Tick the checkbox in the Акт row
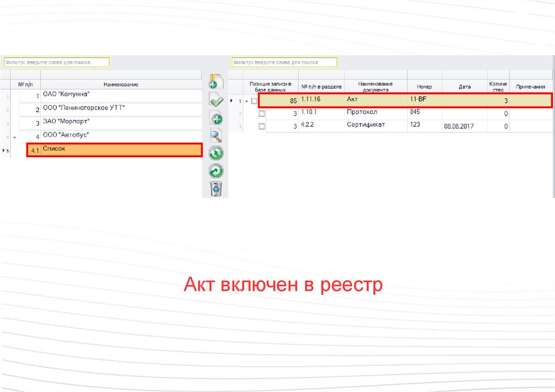Image resolution: width=555 pixels, height=392 pixels. (254, 101)
